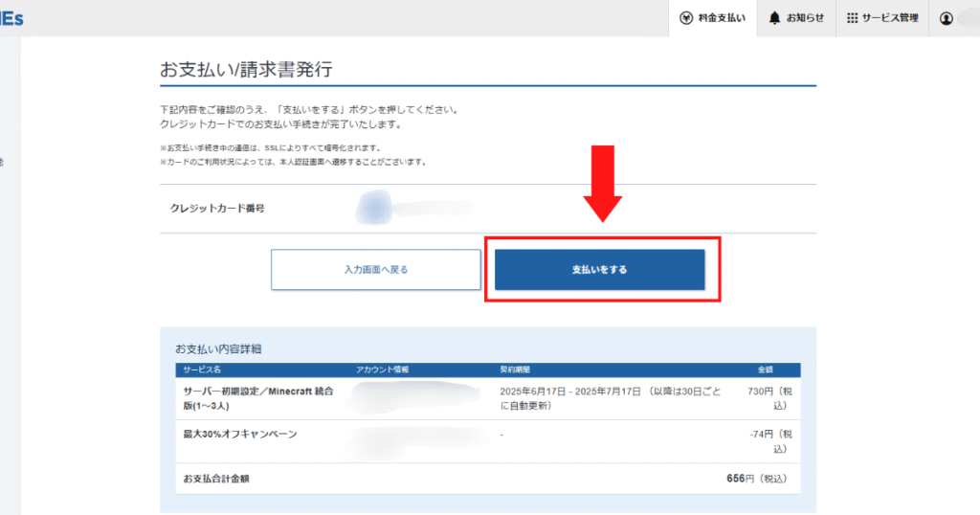The width and height of the screenshot is (980, 515).
Task: Click the お支払い/請求書発行 page heading
Action: [x=246, y=70]
